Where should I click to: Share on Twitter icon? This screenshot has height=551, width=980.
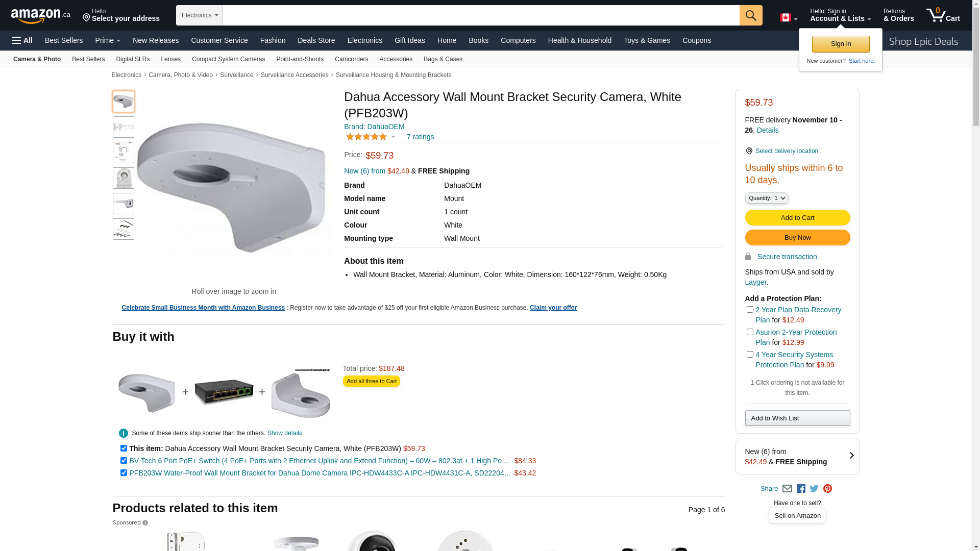click(814, 489)
